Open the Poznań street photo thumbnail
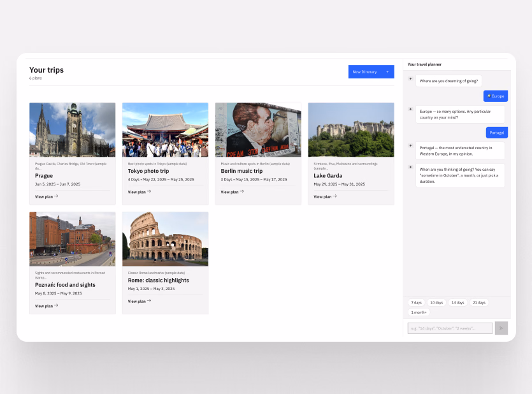 point(72,239)
